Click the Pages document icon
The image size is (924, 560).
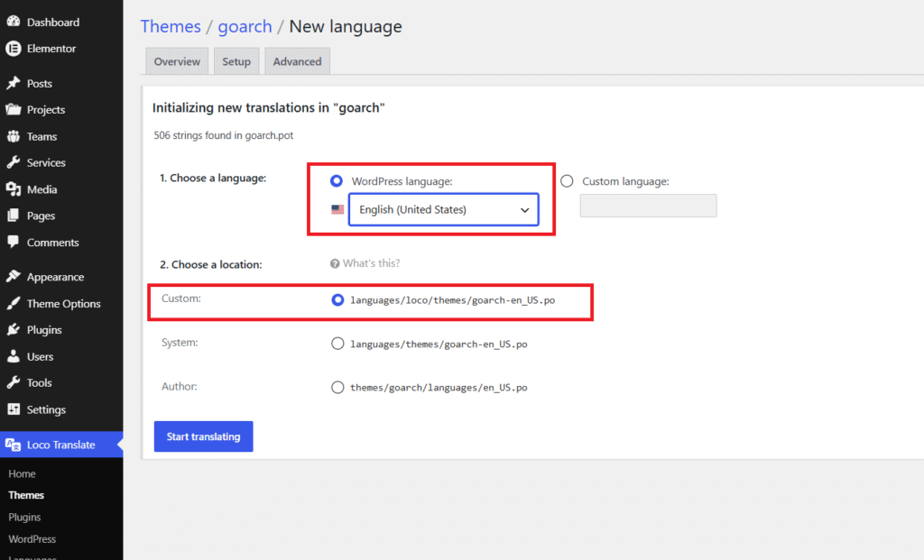tap(13, 216)
